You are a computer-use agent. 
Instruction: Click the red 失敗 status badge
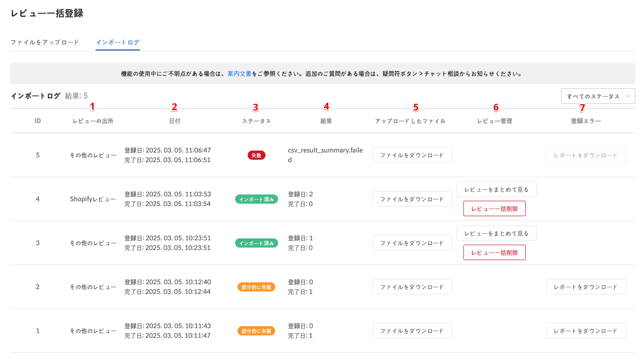256,155
